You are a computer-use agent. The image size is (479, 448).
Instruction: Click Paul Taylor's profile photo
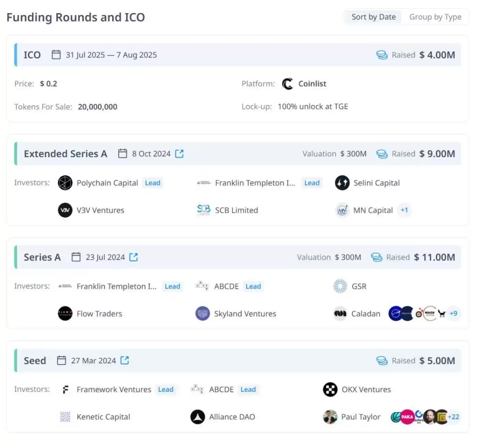pyautogui.click(x=330, y=417)
